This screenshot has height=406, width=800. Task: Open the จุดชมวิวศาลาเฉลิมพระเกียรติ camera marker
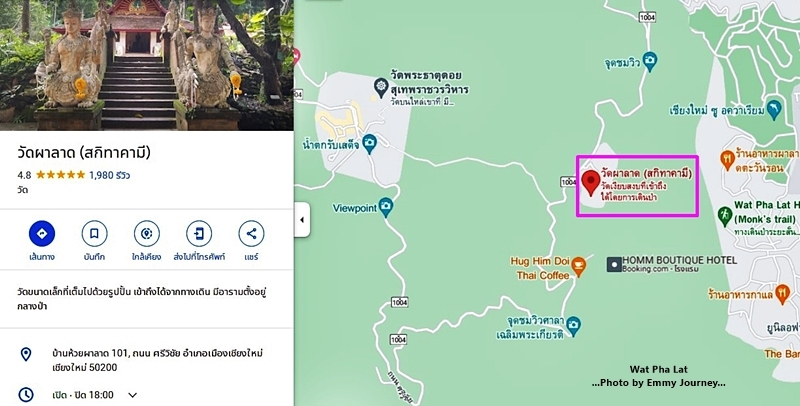pos(573,326)
